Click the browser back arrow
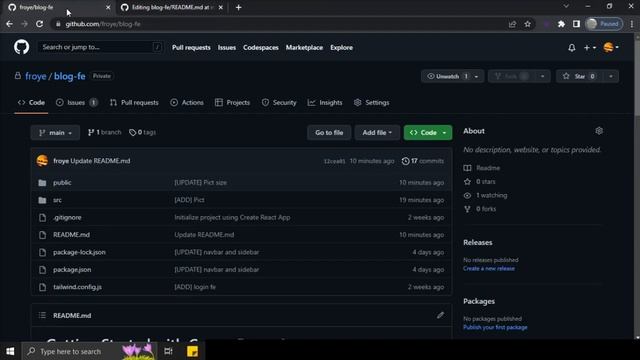 tap(9, 24)
